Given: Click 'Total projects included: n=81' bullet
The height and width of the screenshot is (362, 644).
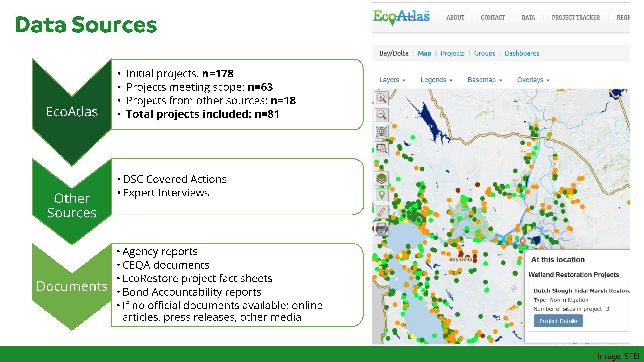Looking at the screenshot, I should [203, 114].
